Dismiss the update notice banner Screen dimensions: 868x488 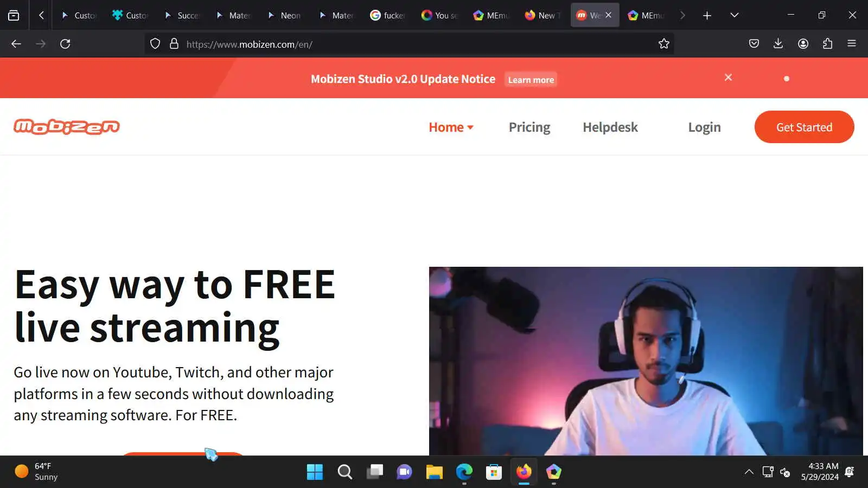(728, 78)
